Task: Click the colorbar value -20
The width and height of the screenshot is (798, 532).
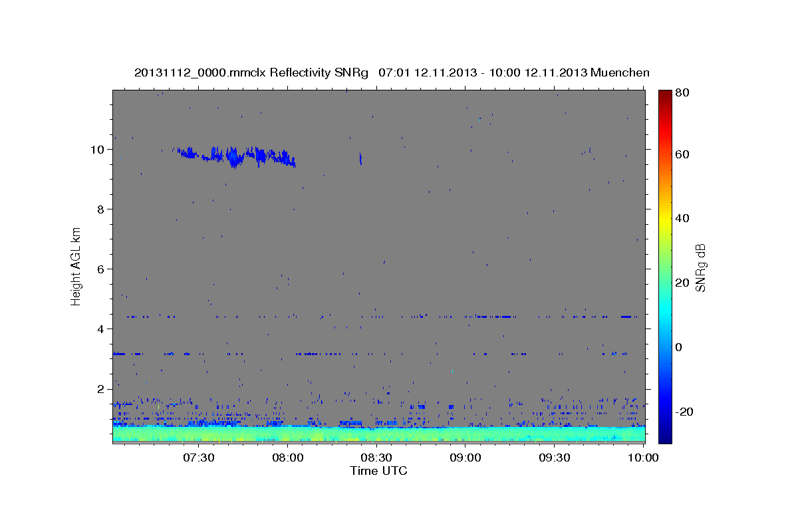Action: click(x=684, y=412)
